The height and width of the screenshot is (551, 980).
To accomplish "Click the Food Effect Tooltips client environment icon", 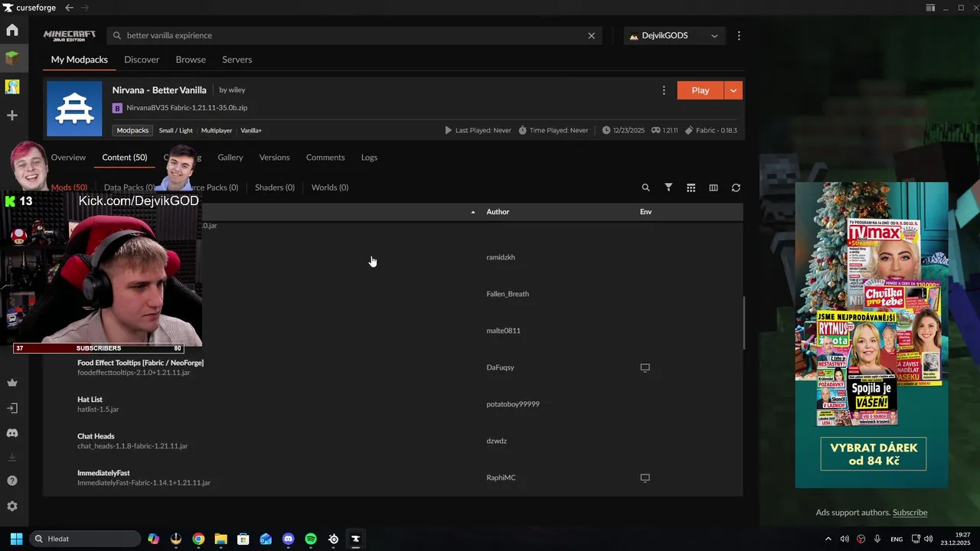I will point(645,367).
